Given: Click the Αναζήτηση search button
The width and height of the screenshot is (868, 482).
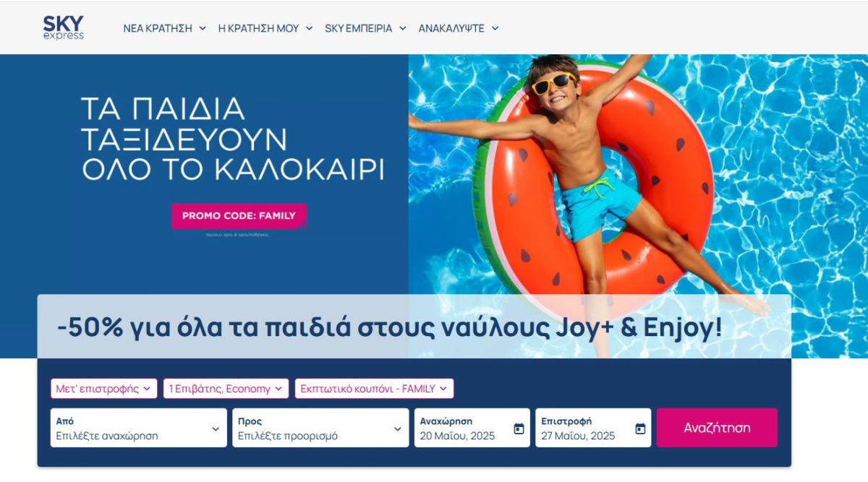Looking at the screenshot, I should tap(717, 428).
